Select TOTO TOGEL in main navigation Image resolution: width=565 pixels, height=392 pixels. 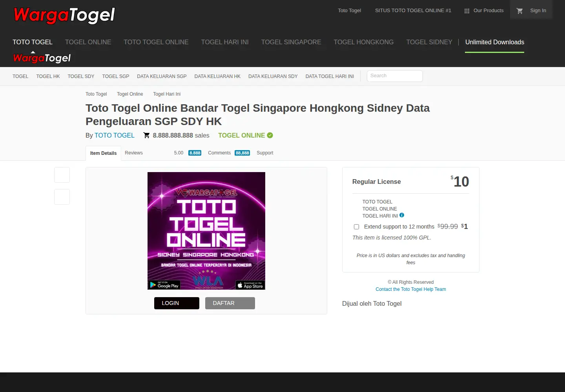(33, 42)
